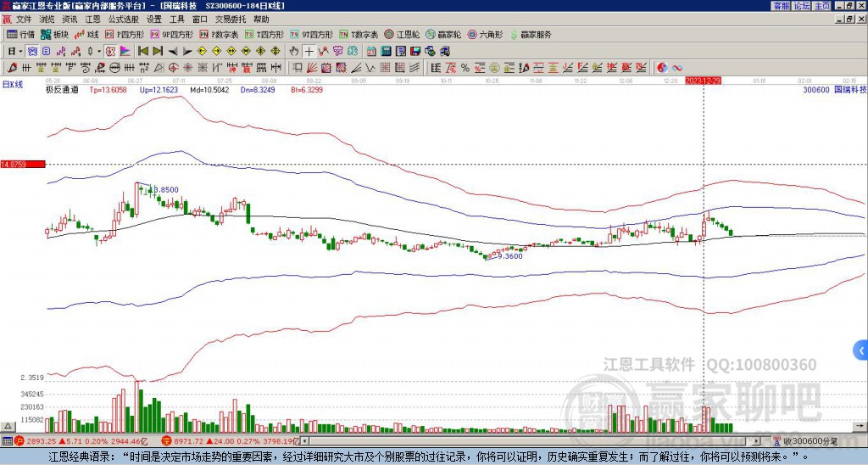
Task: Open the 江恩轮 Gann wheel tool
Action: (408, 35)
